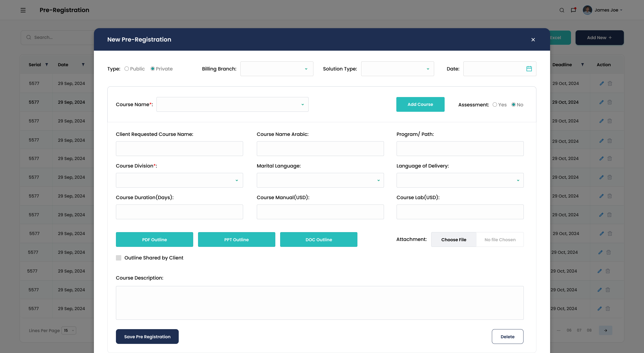Viewport: 644px width, 353px height.
Task: Click the search icon in the top bar
Action: click(x=561, y=10)
